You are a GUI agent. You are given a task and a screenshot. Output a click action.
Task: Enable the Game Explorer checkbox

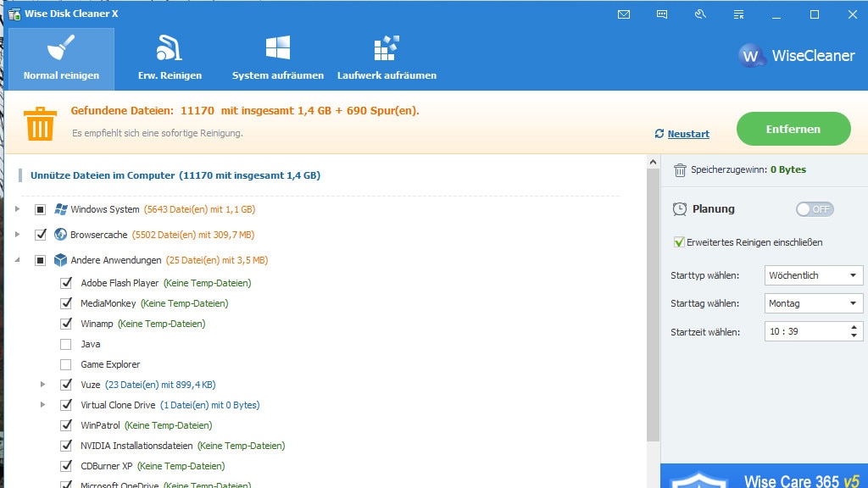pos(66,364)
